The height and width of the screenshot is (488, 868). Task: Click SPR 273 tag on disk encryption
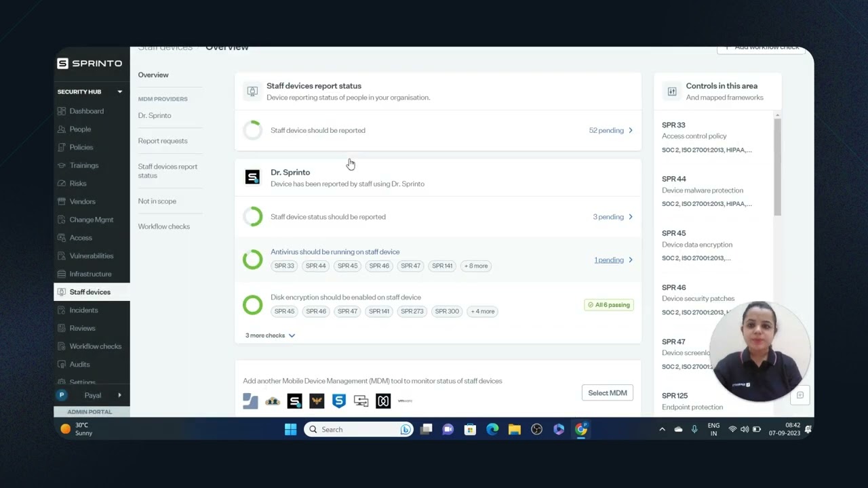point(412,312)
